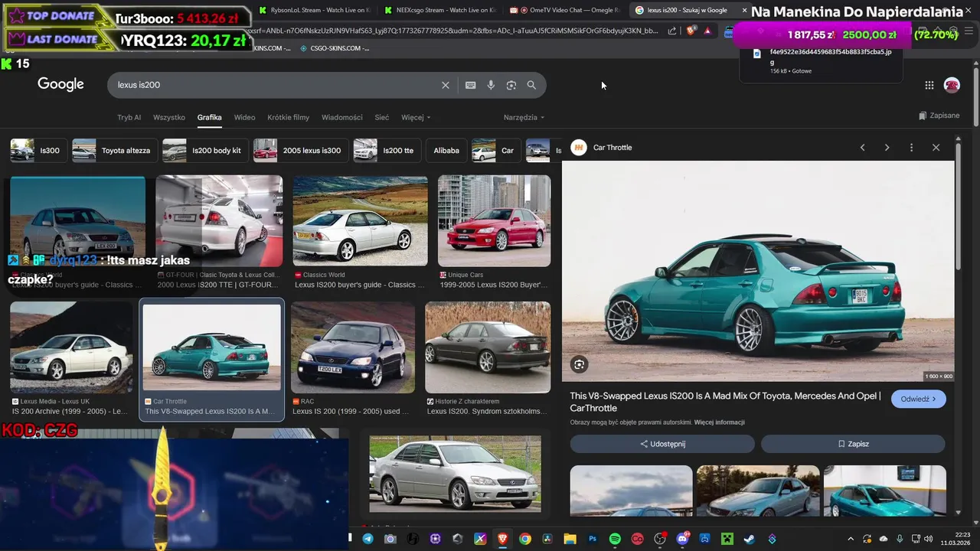The image size is (980, 551).
Task: Click the Lens icon on the teal Lexus preview
Action: point(580,365)
